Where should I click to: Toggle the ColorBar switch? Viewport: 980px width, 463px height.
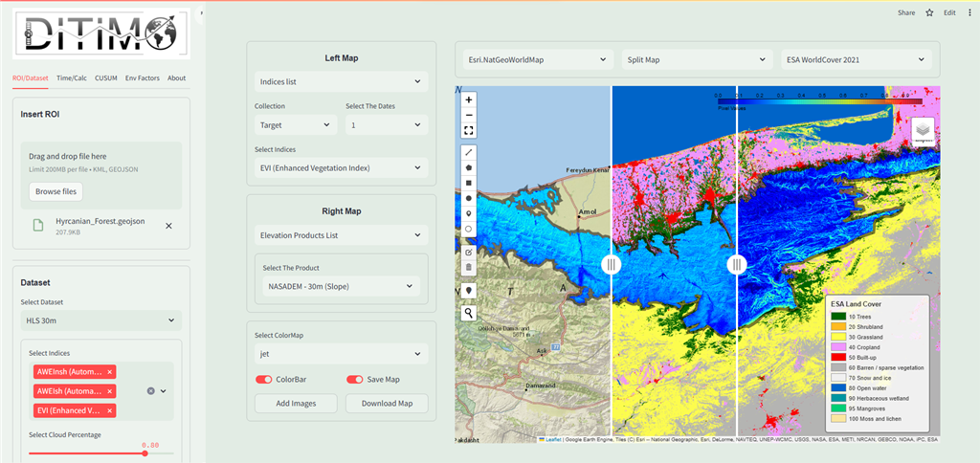coord(264,380)
